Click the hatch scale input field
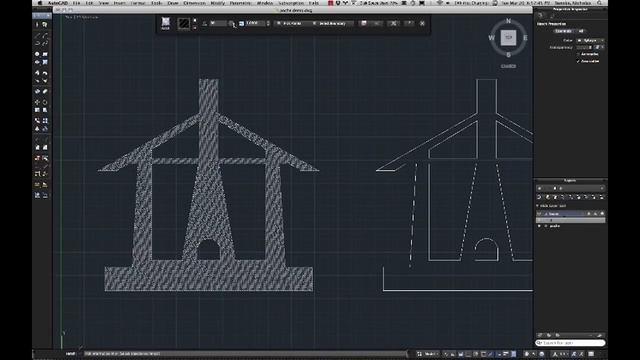The height and width of the screenshot is (360, 640). click(x=255, y=23)
